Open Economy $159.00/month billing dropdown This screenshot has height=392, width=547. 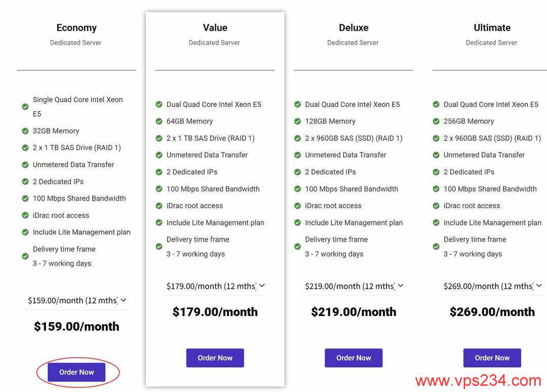coord(76,300)
